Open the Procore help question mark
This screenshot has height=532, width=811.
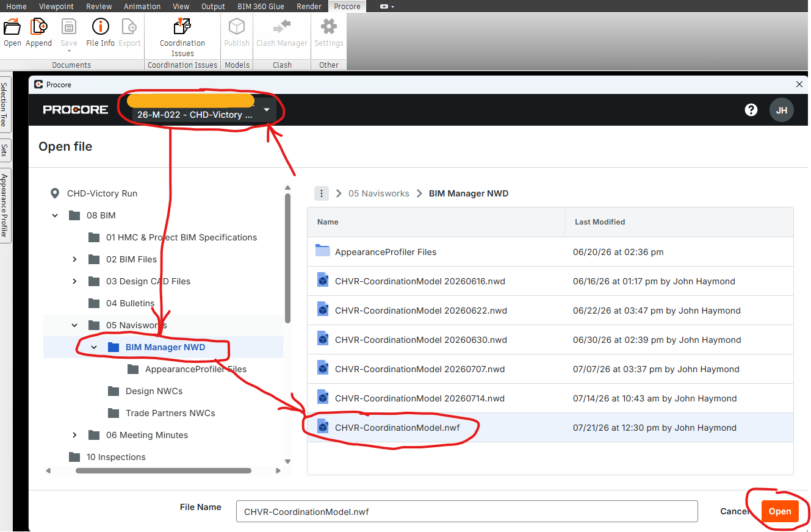coord(751,110)
